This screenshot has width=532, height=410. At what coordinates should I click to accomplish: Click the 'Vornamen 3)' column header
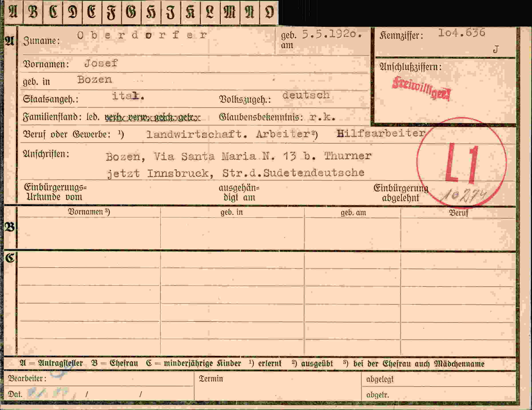click(89, 212)
